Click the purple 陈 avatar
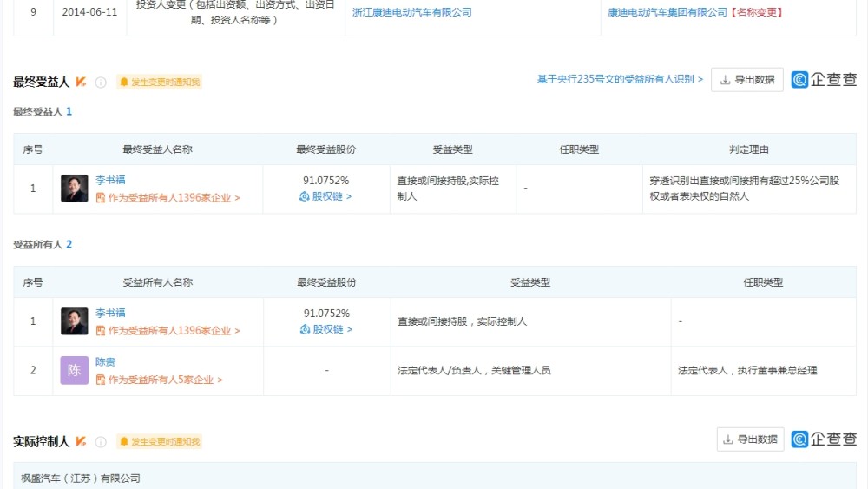868x489 pixels. pyautogui.click(x=74, y=371)
